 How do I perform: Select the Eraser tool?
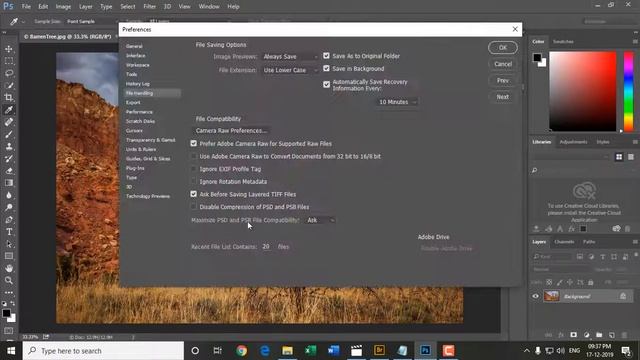[x=9, y=171]
